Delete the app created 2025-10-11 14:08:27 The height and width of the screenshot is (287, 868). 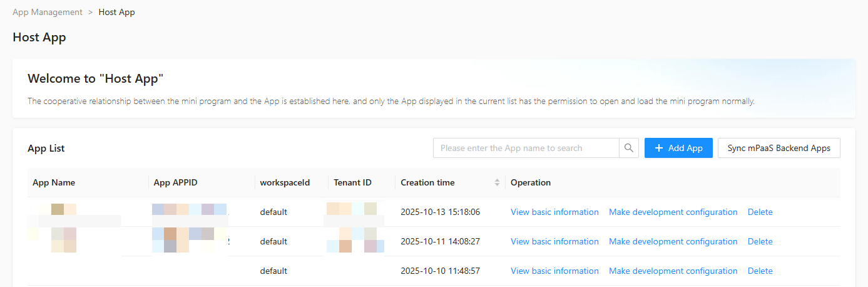click(x=760, y=241)
